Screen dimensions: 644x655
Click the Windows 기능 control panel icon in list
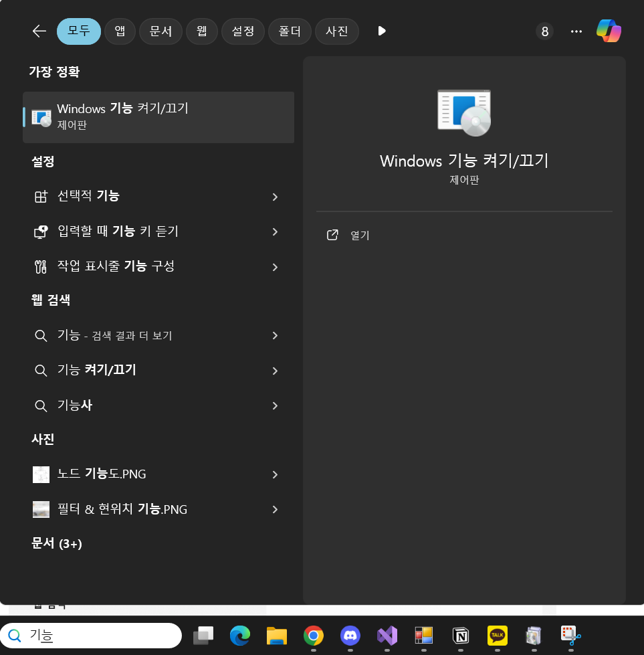point(41,118)
